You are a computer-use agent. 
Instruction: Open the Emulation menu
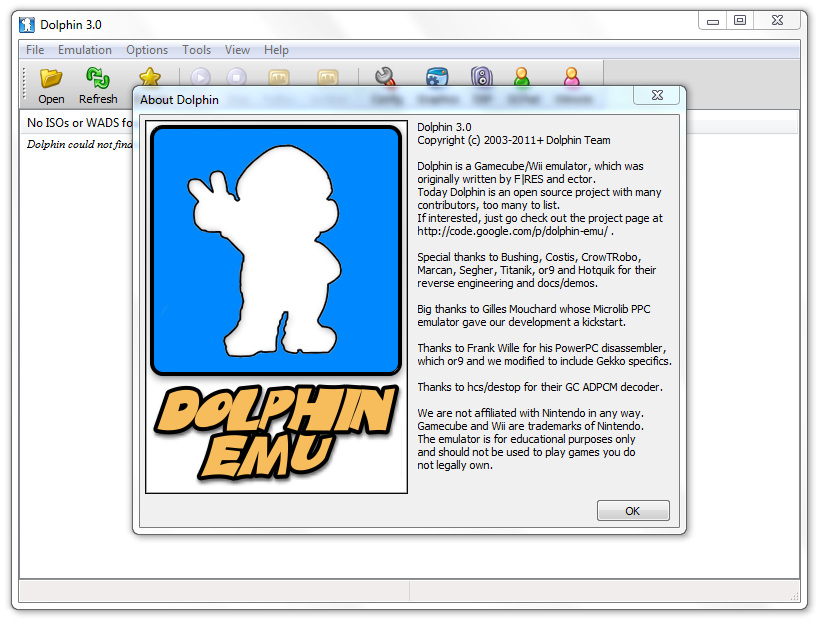[85, 50]
